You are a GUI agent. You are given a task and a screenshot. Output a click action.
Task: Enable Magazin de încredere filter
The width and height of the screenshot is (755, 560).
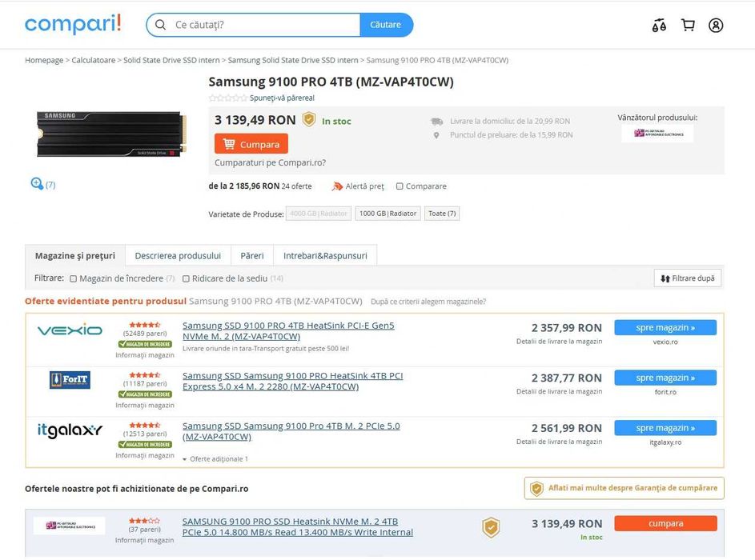[x=73, y=278]
